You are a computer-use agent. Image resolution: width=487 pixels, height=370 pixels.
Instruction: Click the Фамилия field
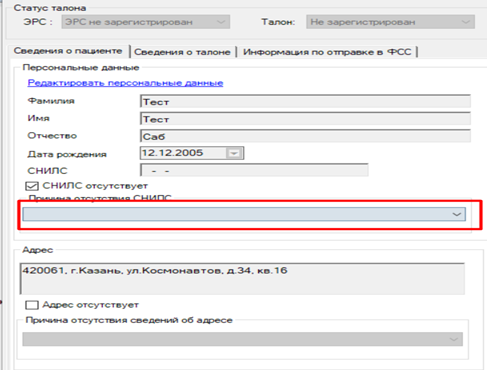coord(305,101)
